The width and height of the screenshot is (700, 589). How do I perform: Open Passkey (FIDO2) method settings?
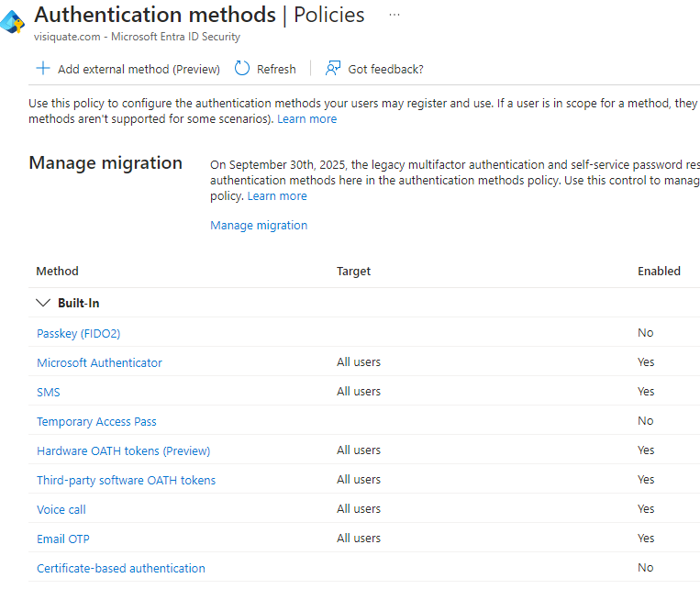coord(79,333)
